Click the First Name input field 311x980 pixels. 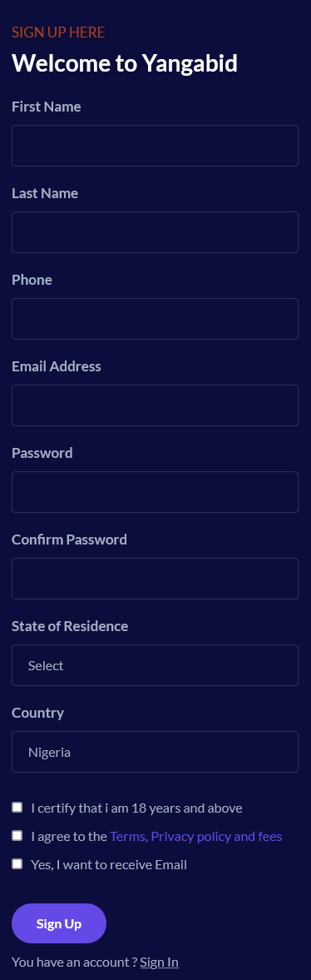point(155,146)
